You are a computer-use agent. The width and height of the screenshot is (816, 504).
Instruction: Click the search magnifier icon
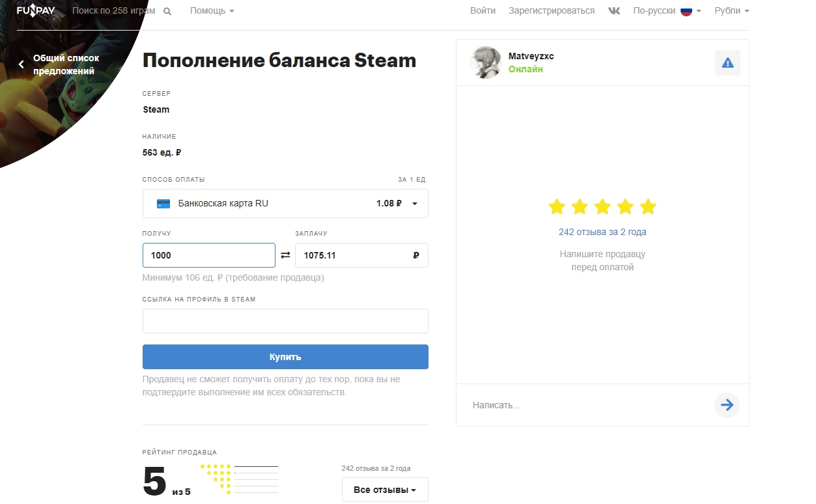coord(167,11)
